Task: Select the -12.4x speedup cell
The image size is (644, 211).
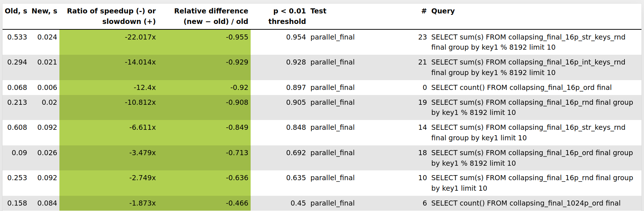Action: coord(145,88)
